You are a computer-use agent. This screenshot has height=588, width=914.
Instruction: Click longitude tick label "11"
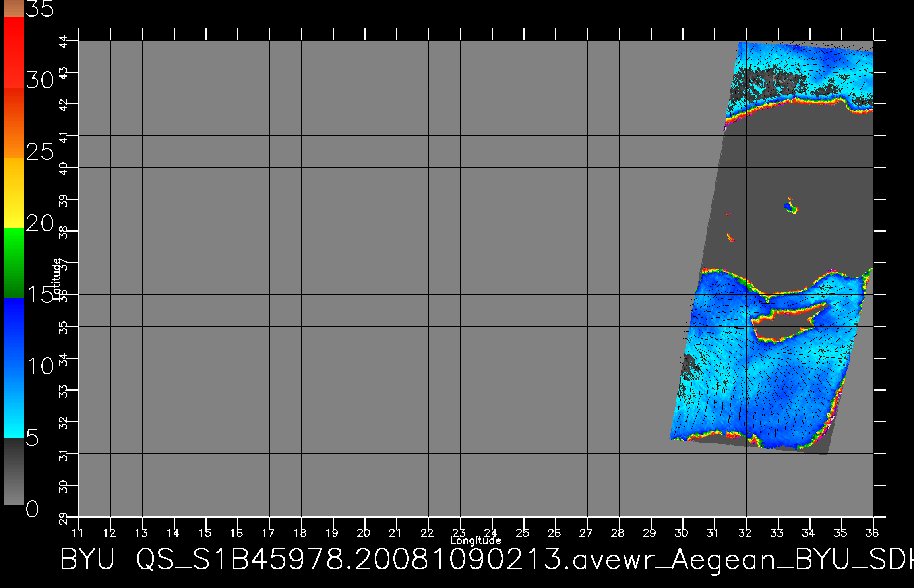(77, 533)
